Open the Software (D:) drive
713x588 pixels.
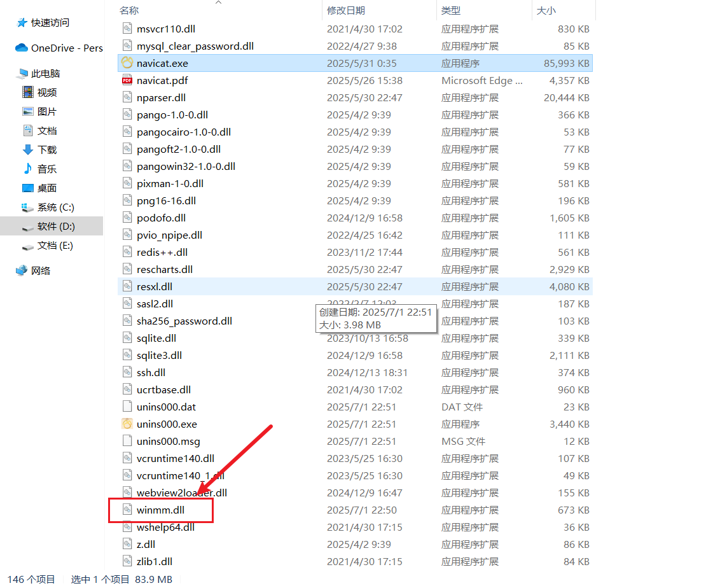56,226
